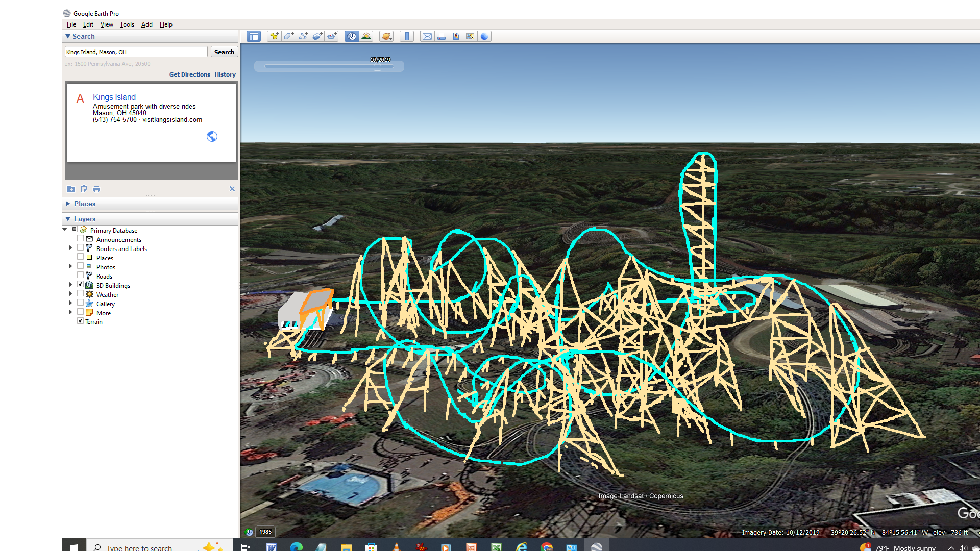This screenshot has width=980, height=551.
Task: Open Google Chrome from taskbar
Action: click(547, 547)
